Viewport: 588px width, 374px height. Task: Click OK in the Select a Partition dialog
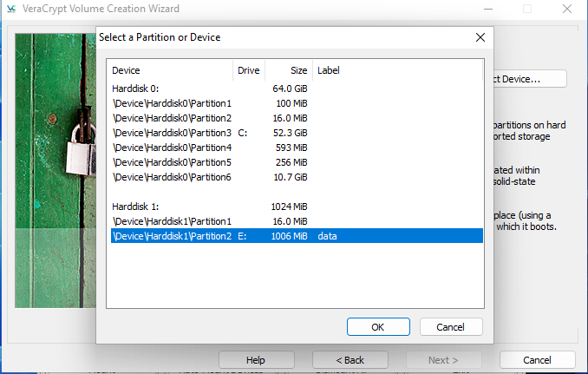coord(378,327)
